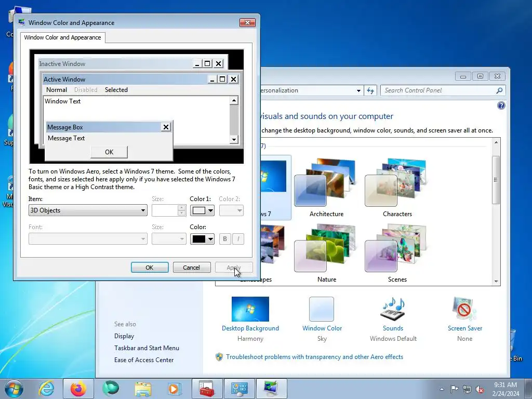Viewport: 532px width, 399px height.
Task: Click OK in Window Color and Appearance
Action: [150, 268]
